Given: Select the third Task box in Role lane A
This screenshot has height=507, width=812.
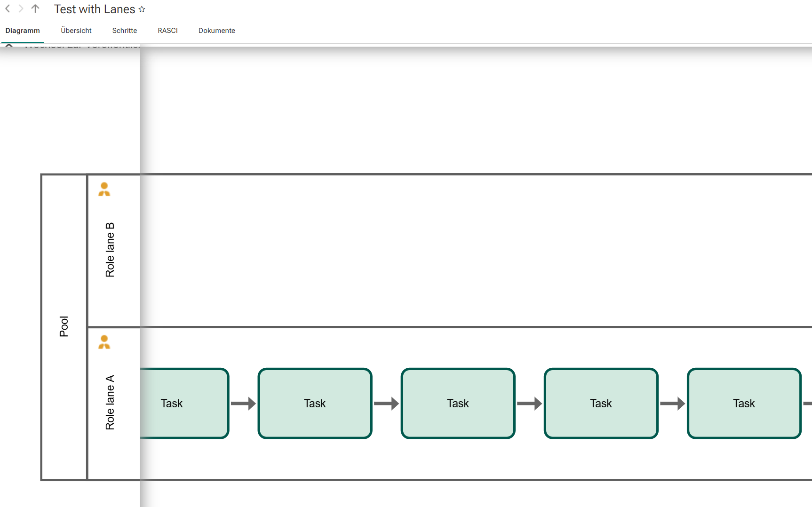Looking at the screenshot, I should pyautogui.click(x=458, y=404).
